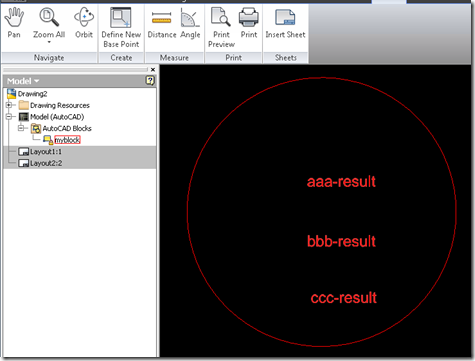Select the Angle measure tool

190,23
